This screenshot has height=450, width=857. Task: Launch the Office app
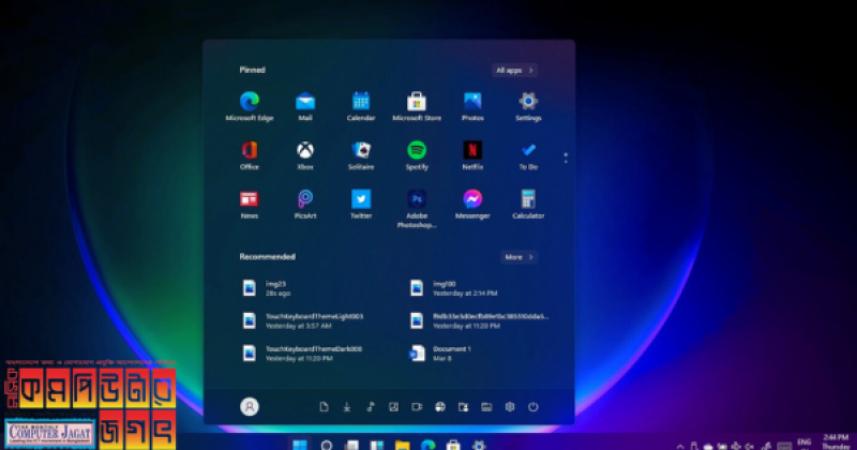click(249, 155)
